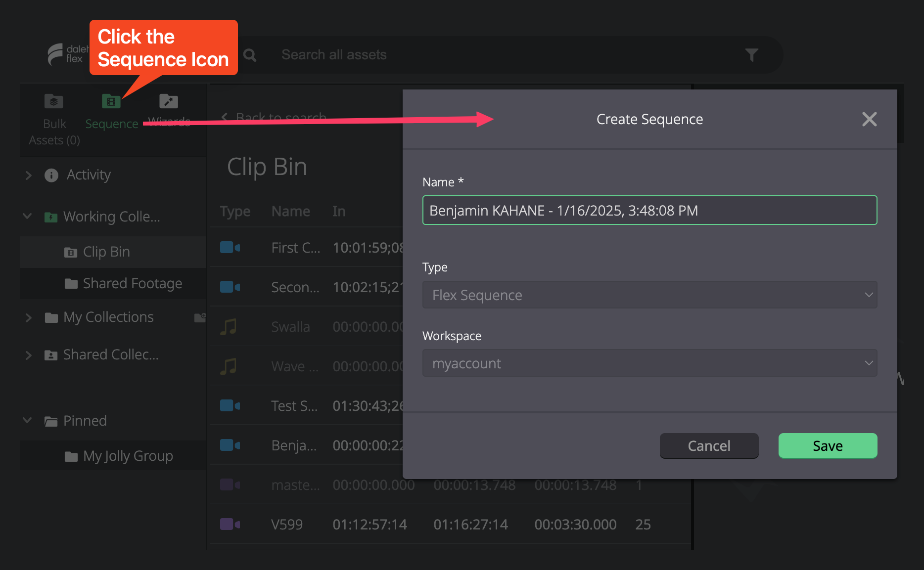This screenshot has height=570, width=924.
Task: Click the Sequence film icon
Action: pyautogui.click(x=111, y=101)
